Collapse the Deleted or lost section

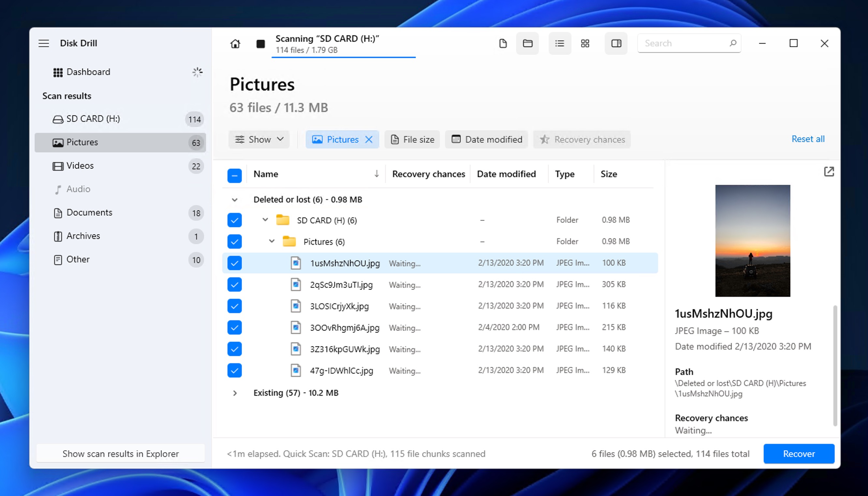tap(235, 200)
